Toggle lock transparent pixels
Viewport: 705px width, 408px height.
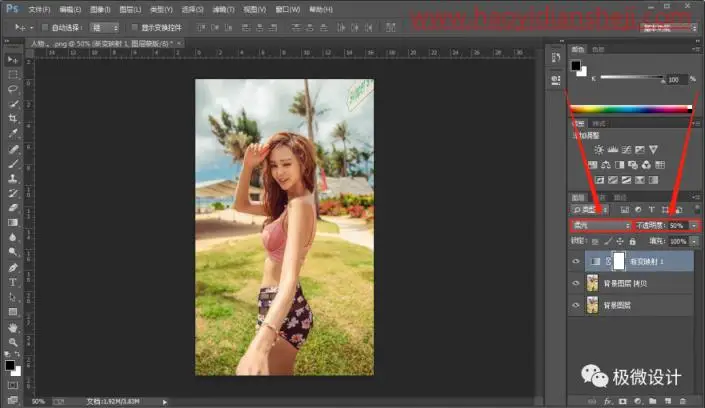[x=595, y=242]
